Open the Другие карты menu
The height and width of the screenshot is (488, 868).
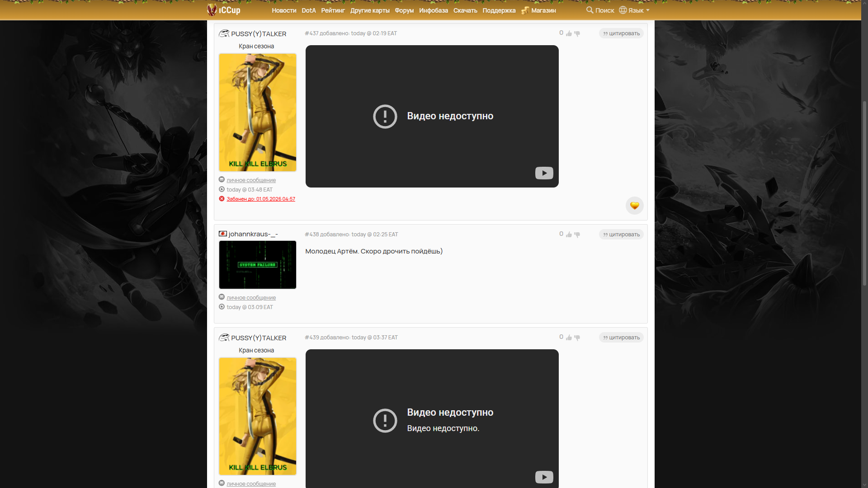369,10
